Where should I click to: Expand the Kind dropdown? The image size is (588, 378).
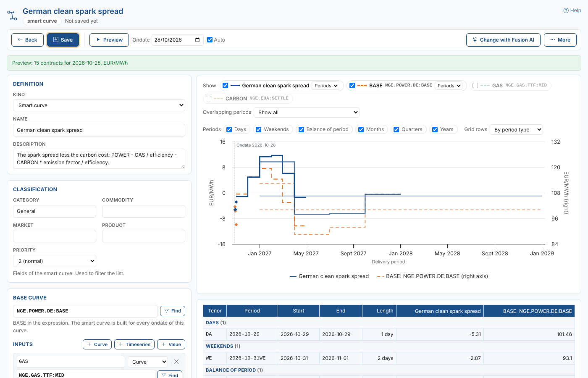point(99,105)
